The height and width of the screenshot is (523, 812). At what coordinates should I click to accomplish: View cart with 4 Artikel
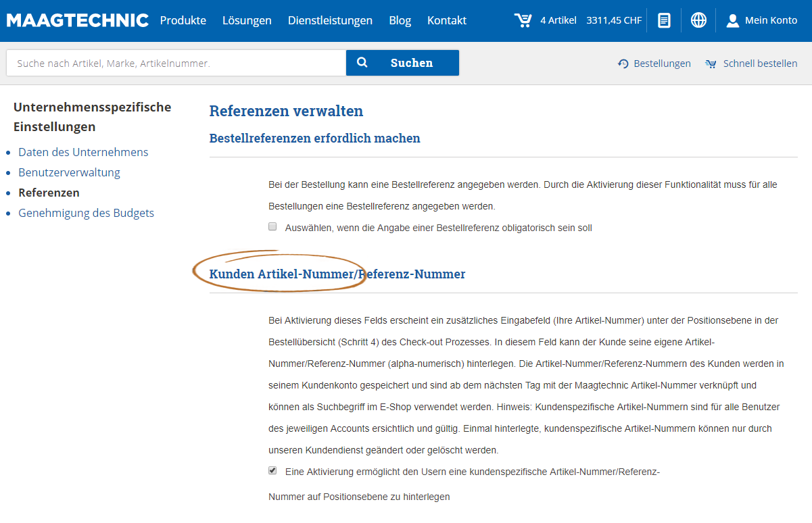click(558, 20)
